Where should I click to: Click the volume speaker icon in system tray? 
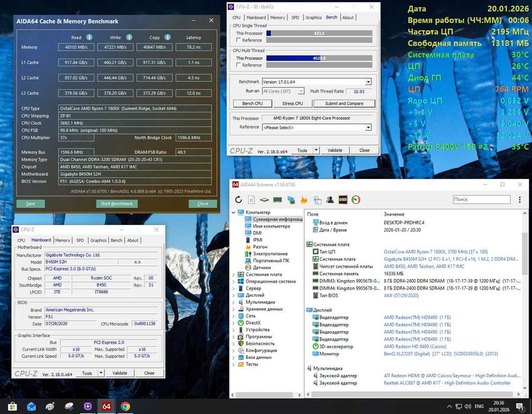[468, 406]
